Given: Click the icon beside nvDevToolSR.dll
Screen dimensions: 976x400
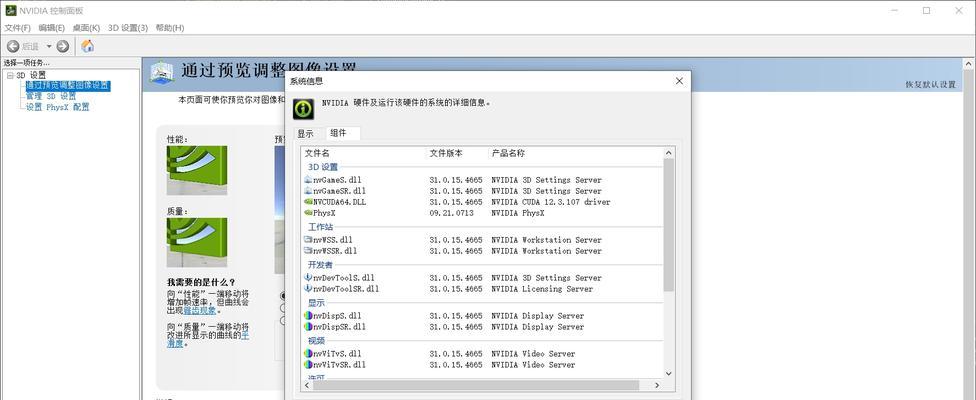Looking at the screenshot, I should click(308, 289).
